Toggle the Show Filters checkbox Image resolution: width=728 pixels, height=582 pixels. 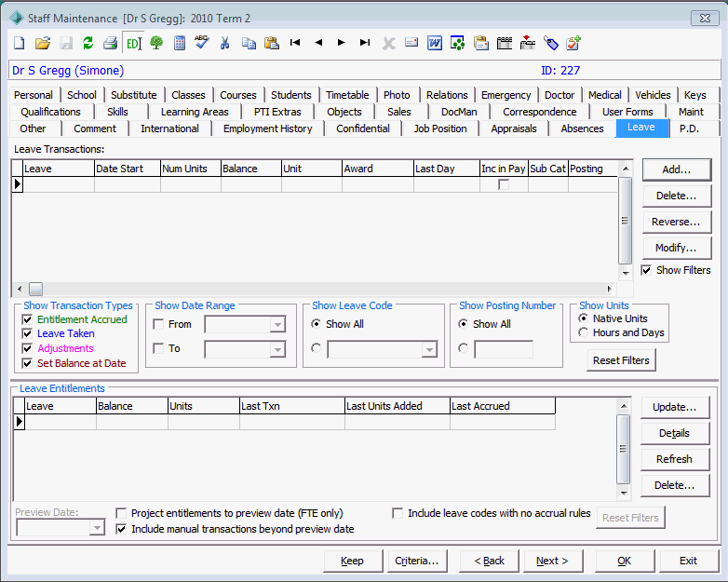pyautogui.click(x=646, y=270)
